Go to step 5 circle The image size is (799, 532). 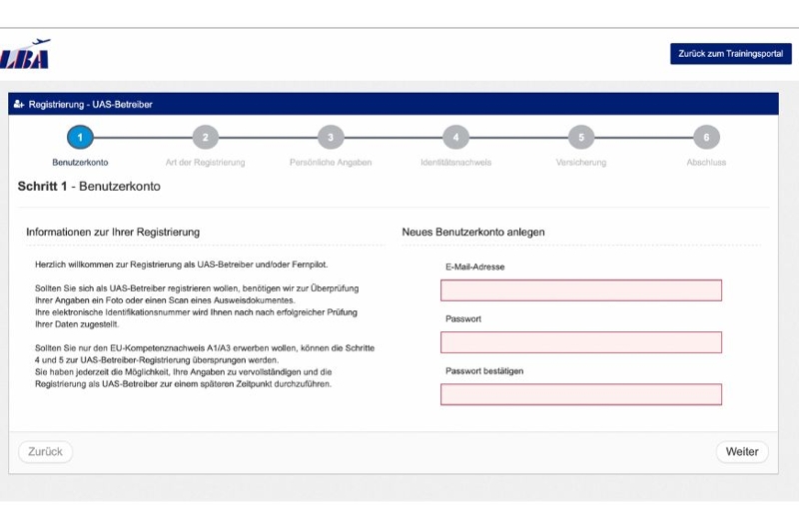tap(581, 138)
